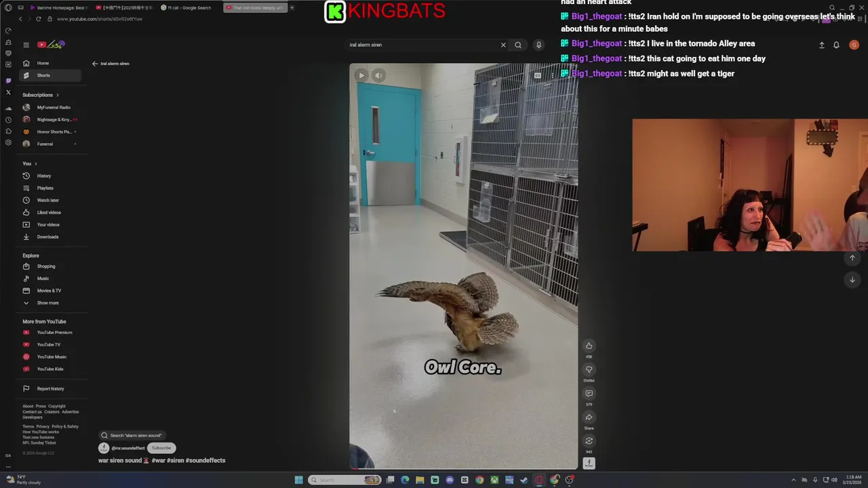The height and width of the screenshot is (488, 868).
Task: Dislike the Short
Action: pos(589,369)
